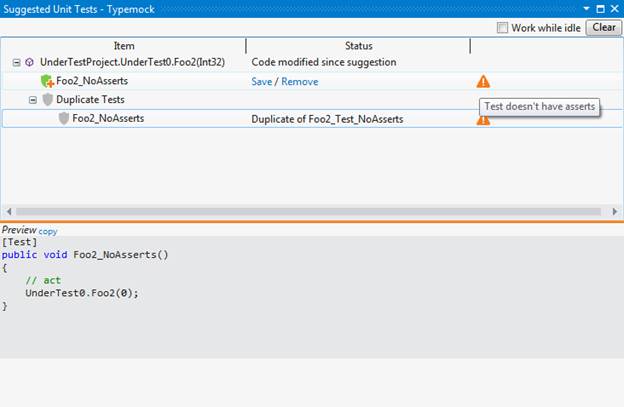Close the Suggested Unit Tests panel
Image resolution: width=624 pixels, height=407 pixels.
(x=613, y=8)
